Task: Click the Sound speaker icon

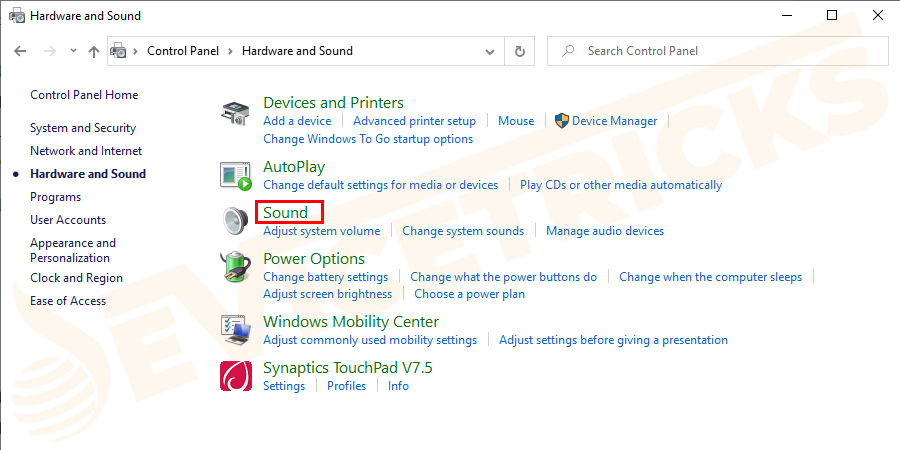Action: (235, 222)
